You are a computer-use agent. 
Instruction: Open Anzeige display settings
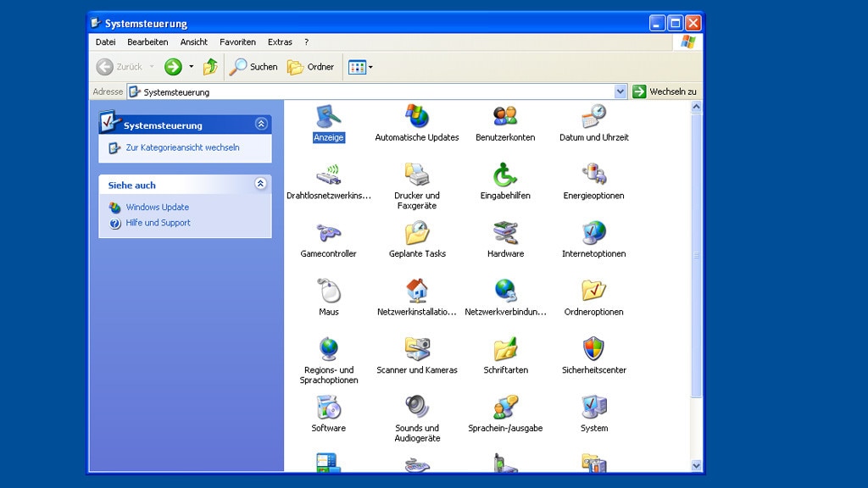(x=328, y=119)
